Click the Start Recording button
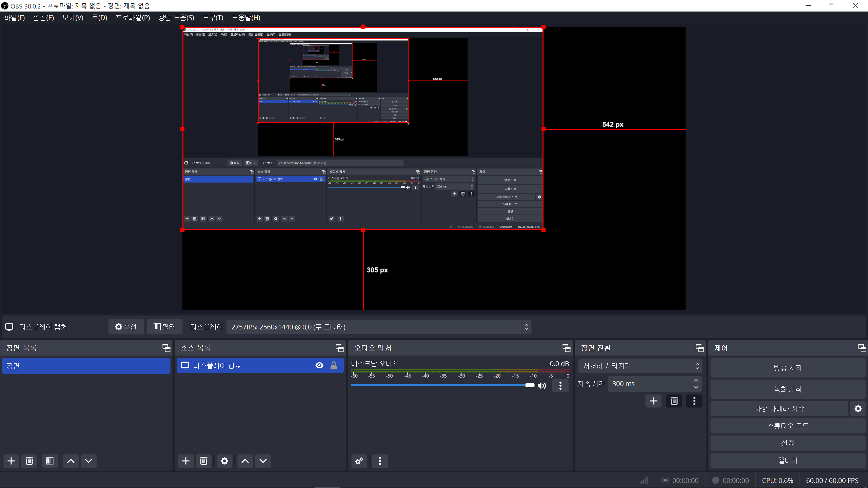Viewport: 868px width, 488px height. coord(788,389)
